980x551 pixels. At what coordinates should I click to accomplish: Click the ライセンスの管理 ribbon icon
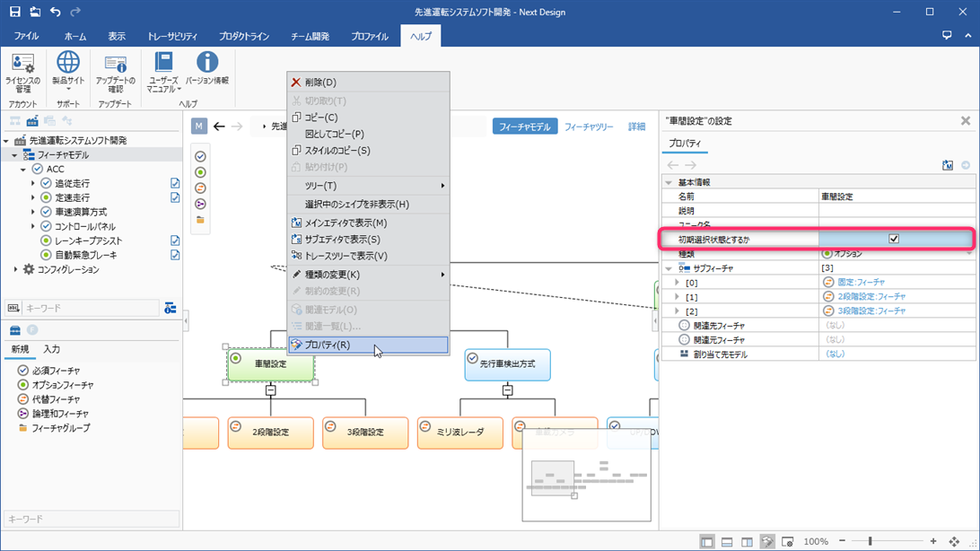point(22,71)
